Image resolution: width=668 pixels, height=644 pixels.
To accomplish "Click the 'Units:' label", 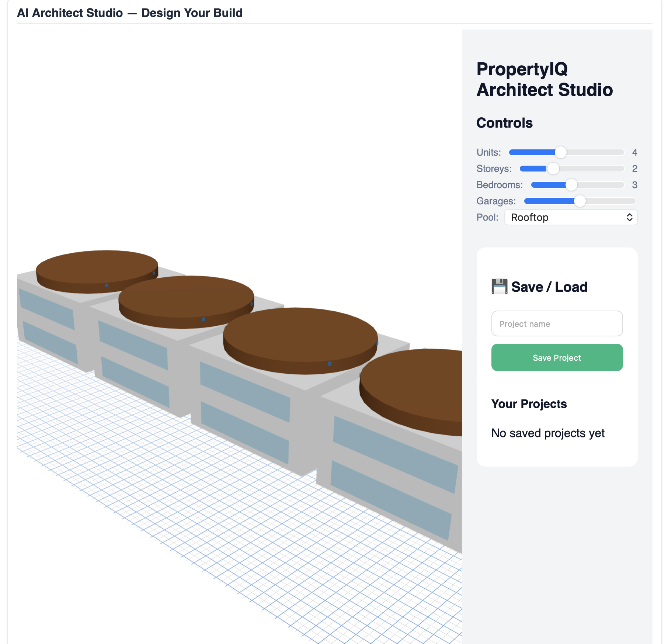I will click(x=488, y=152).
